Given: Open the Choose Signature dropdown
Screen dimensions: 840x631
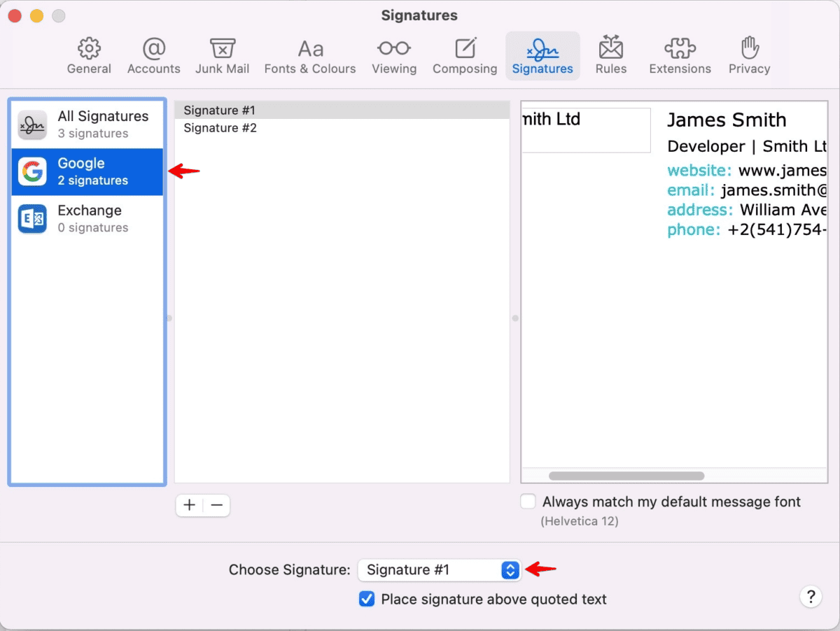Looking at the screenshot, I should (440, 570).
